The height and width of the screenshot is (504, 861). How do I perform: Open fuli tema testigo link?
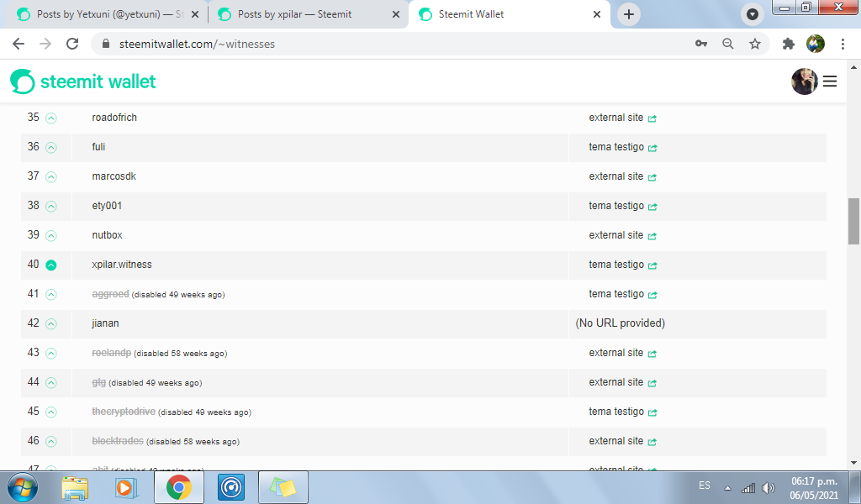click(623, 147)
